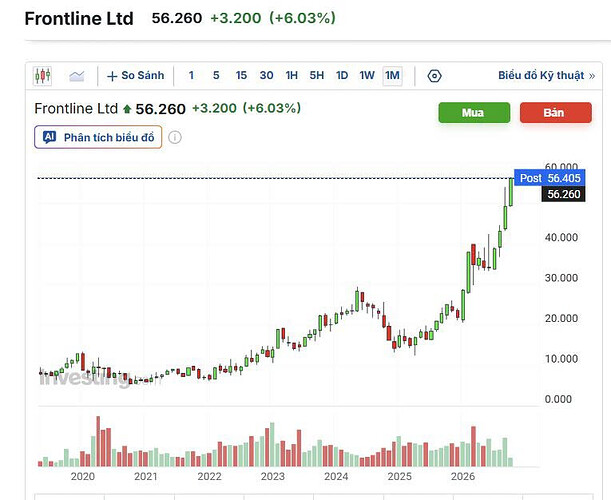Click the info icon beside Phân tích biểu đồ
Viewport: 611px width, 500px height.
point(175,137)
